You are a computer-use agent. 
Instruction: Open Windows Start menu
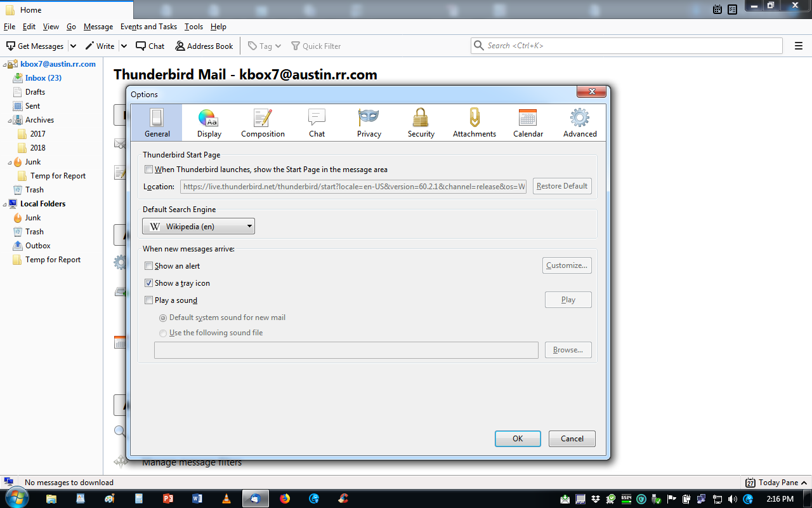click(17, 498)
